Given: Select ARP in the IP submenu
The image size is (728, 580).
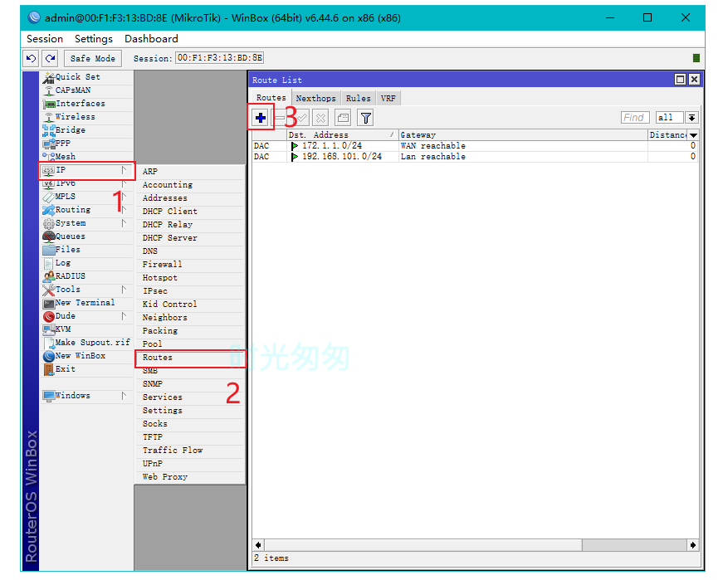Looking at the screenshot, I should point(190,172).
